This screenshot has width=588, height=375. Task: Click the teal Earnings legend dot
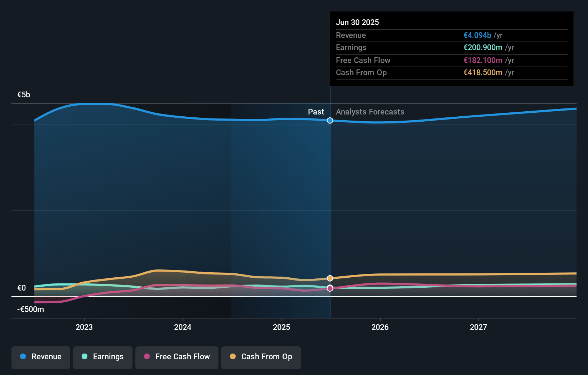(85, 356)
